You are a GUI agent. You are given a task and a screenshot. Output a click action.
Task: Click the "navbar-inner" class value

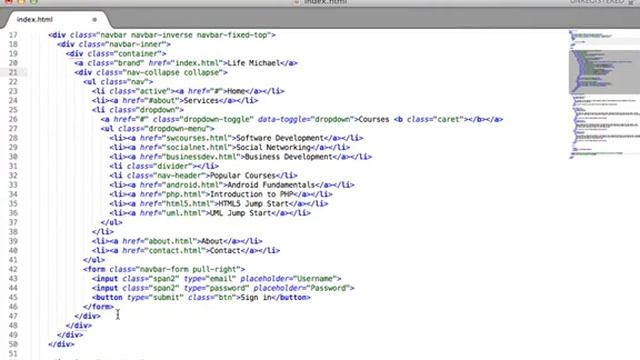coord(136,44)
